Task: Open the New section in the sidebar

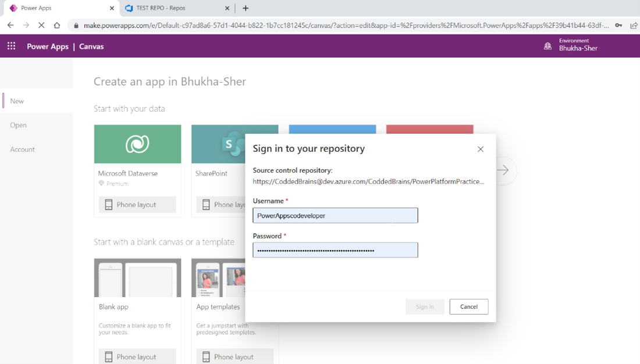Action: tap(16, 101)
